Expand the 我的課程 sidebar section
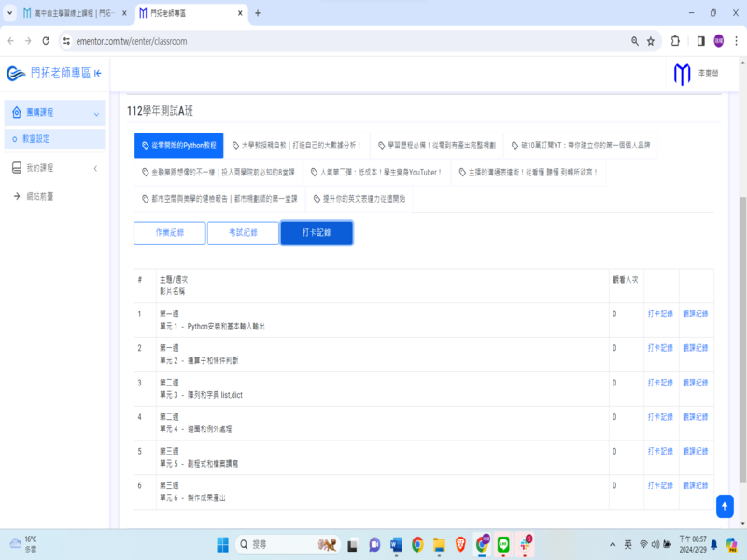This screenshot has height=560, width=747. point(54,168)
